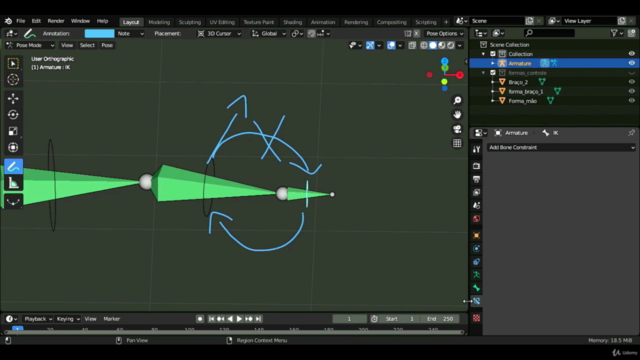Select the Measure tool
This screenshot has height=360, width=640.
pos(13,183)
